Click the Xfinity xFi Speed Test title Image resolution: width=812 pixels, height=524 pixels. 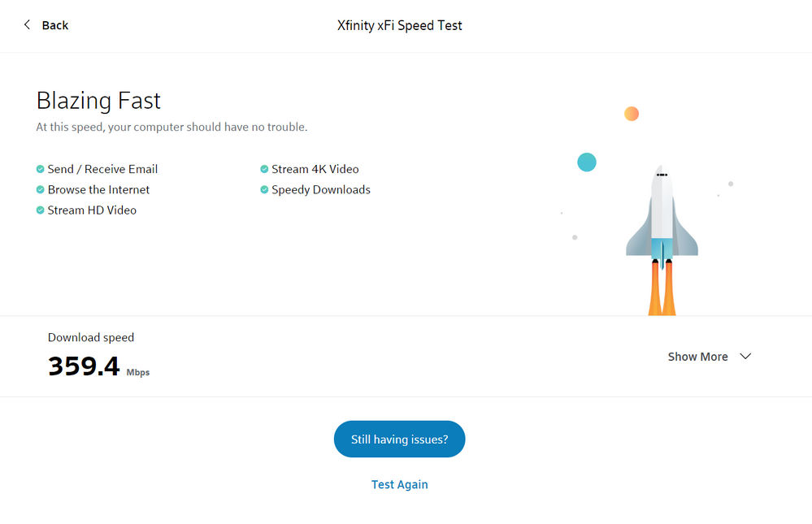399,25
